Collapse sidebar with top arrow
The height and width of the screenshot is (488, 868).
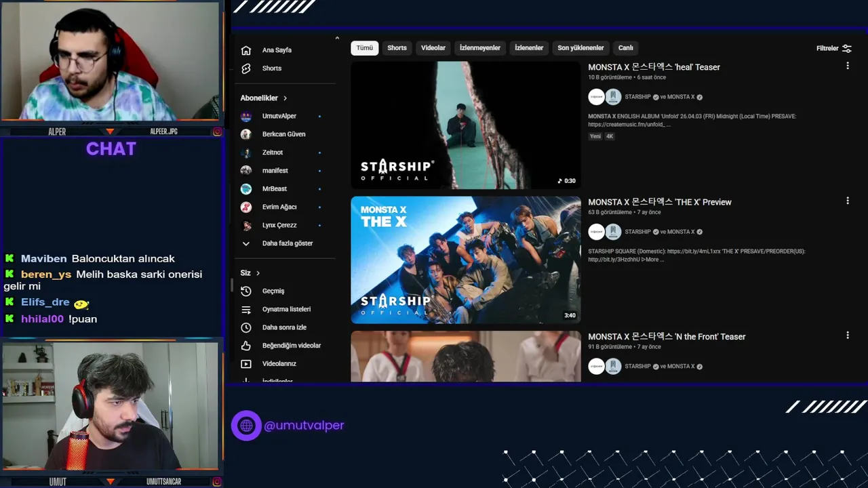337,38
